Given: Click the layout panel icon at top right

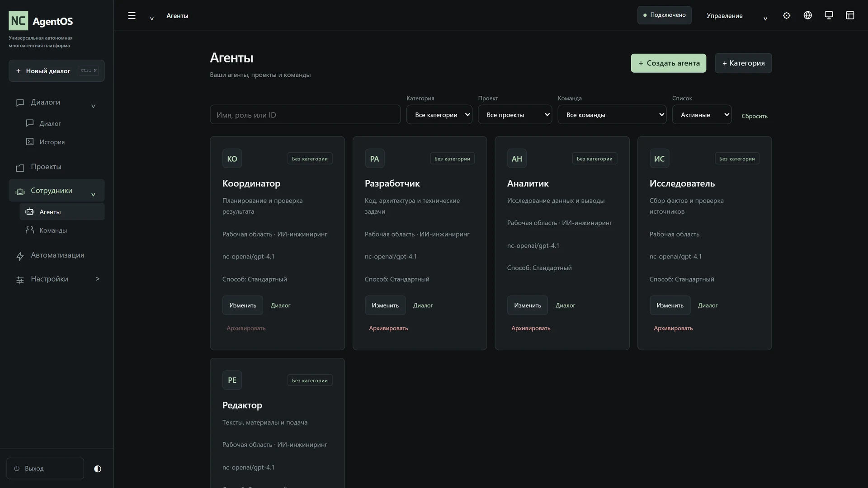Looking at the screenshot, I should click(x=850, y=15).
